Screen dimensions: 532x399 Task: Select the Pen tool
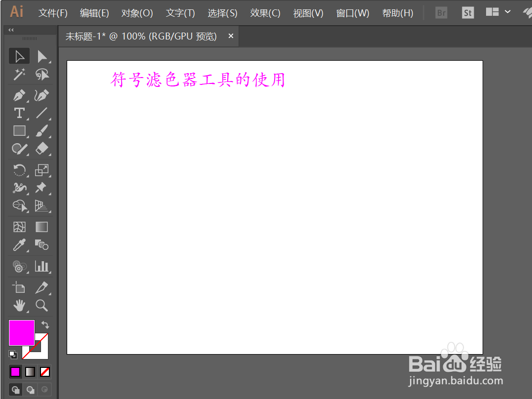click(19, 95)
